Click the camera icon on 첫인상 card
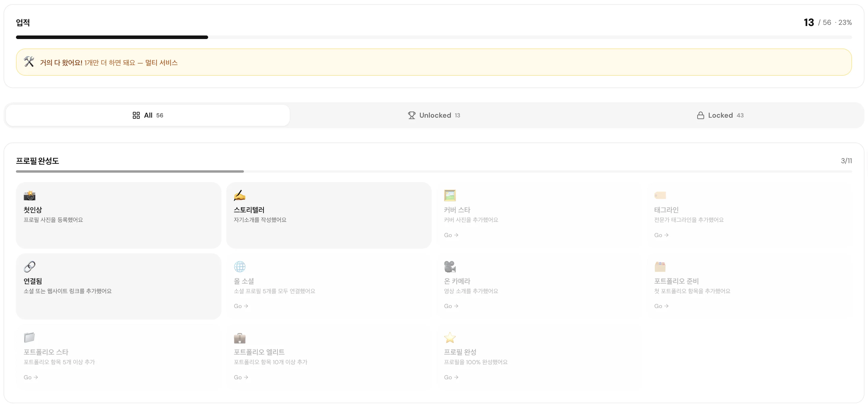The image size is (868, 408). tap(30, 195)
